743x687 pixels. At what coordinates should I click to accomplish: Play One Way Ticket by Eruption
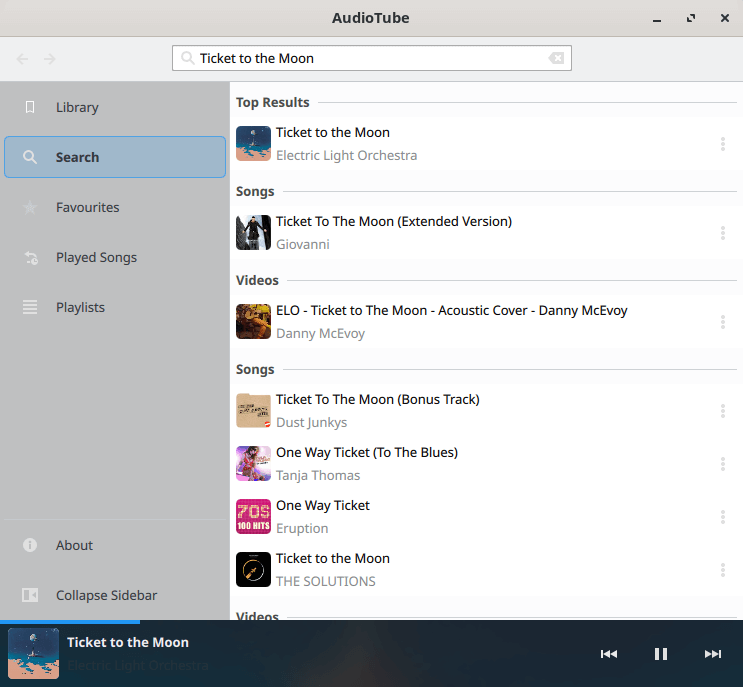click(486, 517)
